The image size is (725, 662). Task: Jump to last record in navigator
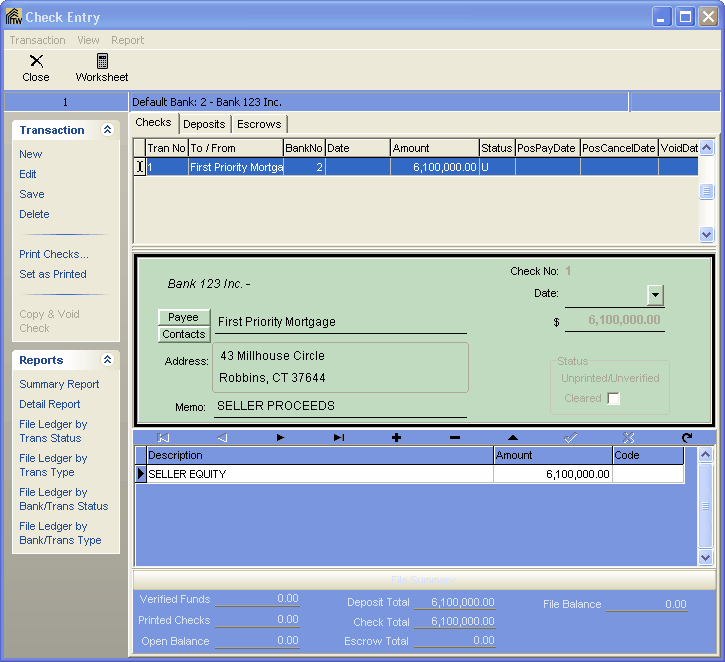339,438
